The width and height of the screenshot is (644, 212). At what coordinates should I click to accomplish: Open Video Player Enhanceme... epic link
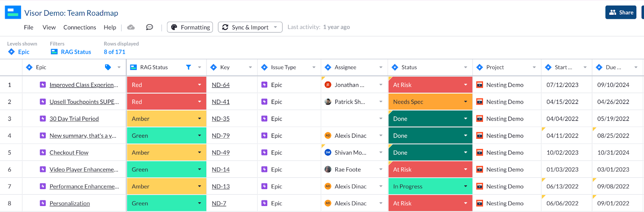click(84, 169)
